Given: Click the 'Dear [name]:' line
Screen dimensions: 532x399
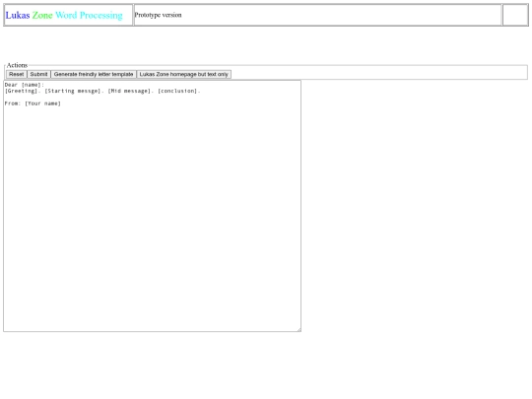Looking at the screenshot, I should [x=25, y=85].
